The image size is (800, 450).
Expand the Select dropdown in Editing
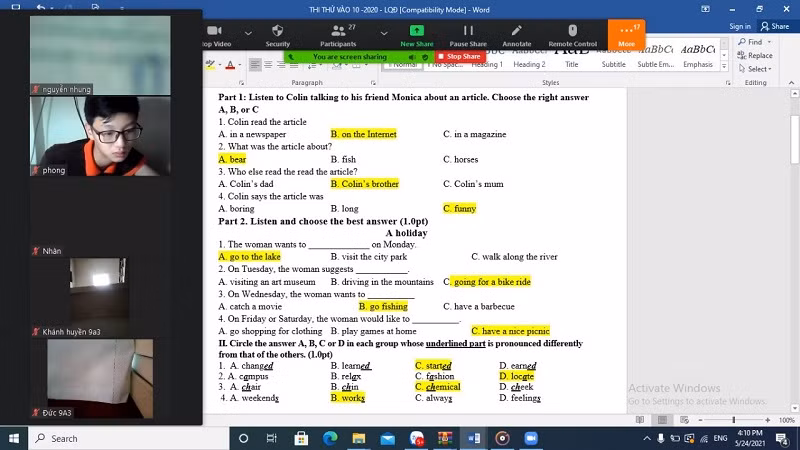click(769, 69)
